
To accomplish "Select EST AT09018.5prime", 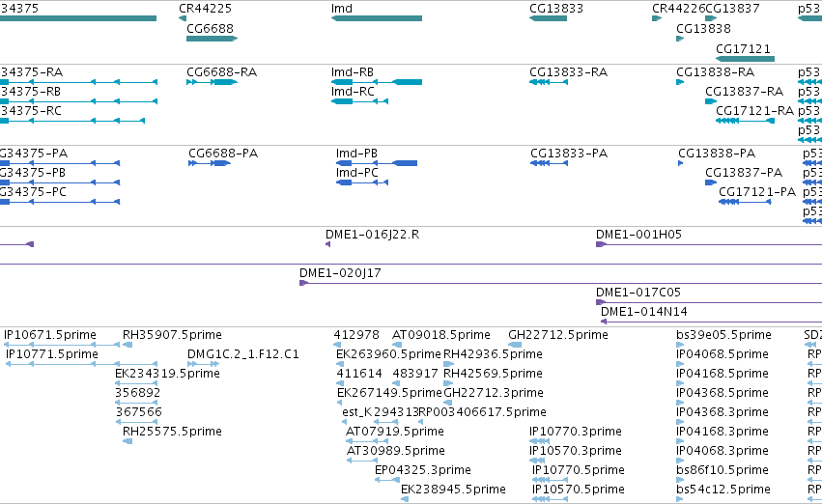I will pyautogui.click(x=397, y=345).
